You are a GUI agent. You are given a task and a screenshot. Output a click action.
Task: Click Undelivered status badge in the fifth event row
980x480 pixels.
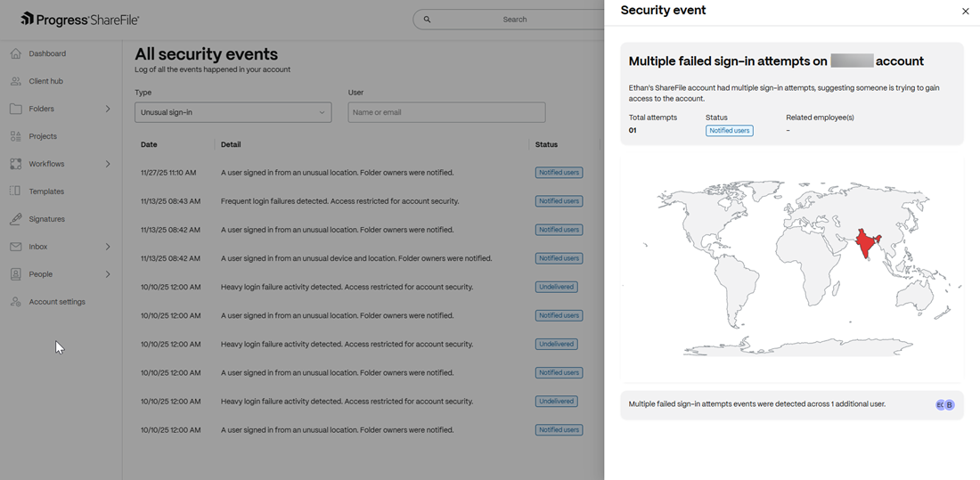point(556,287)
